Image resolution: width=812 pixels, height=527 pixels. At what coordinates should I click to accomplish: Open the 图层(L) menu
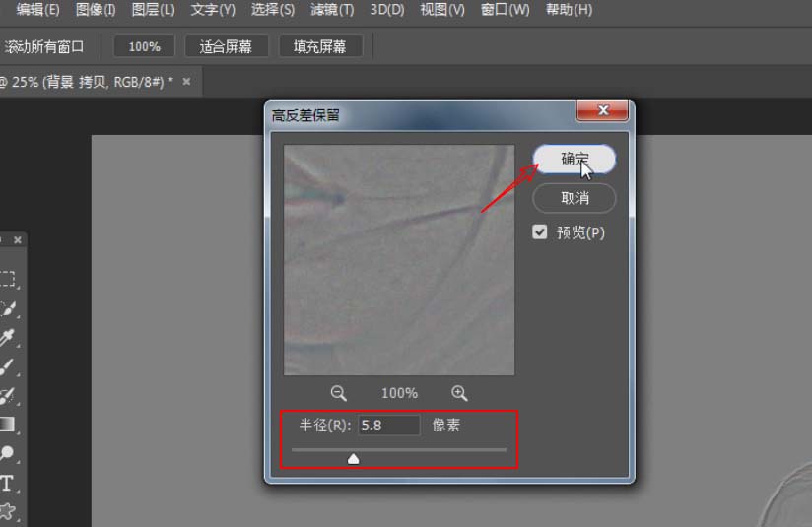[x=153, y=9]
